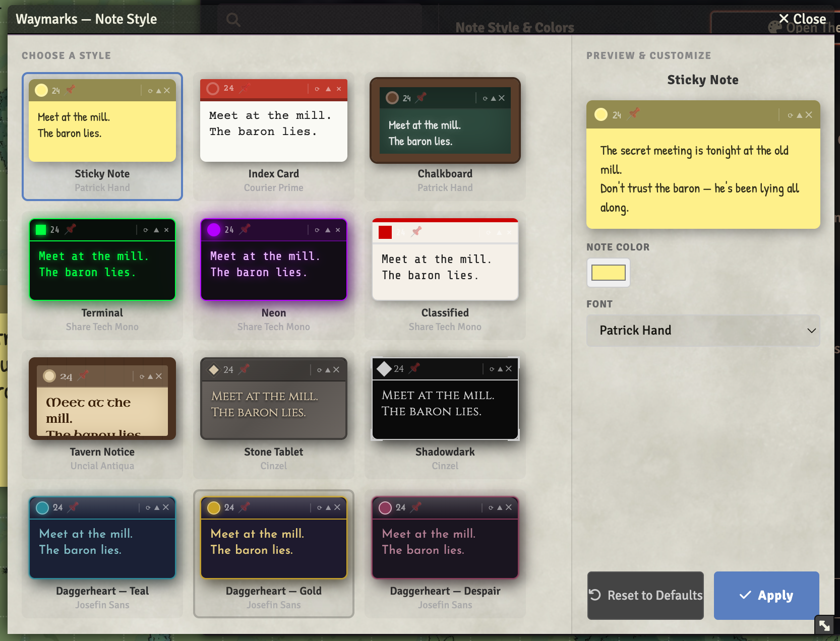Image resolution: width=840 pixels, height=641 pixels.
Task: Click the Apply button
Action: click(x=766, y=595)
